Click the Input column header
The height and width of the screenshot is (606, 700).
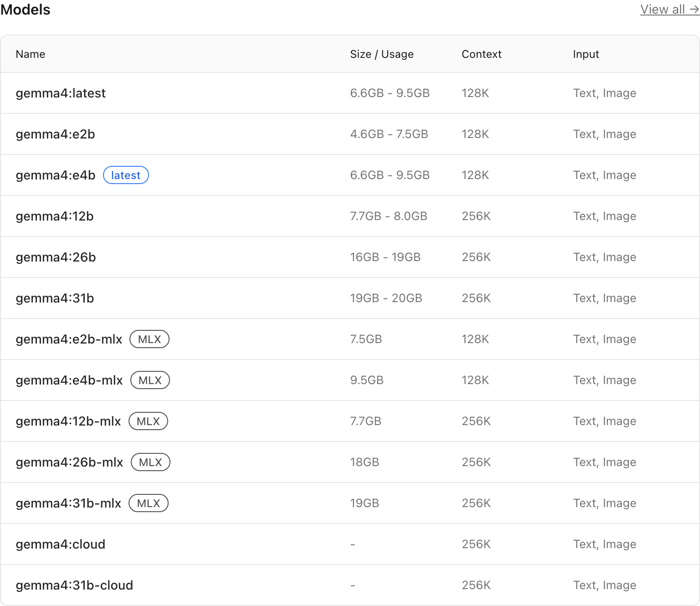click(586, 54)
